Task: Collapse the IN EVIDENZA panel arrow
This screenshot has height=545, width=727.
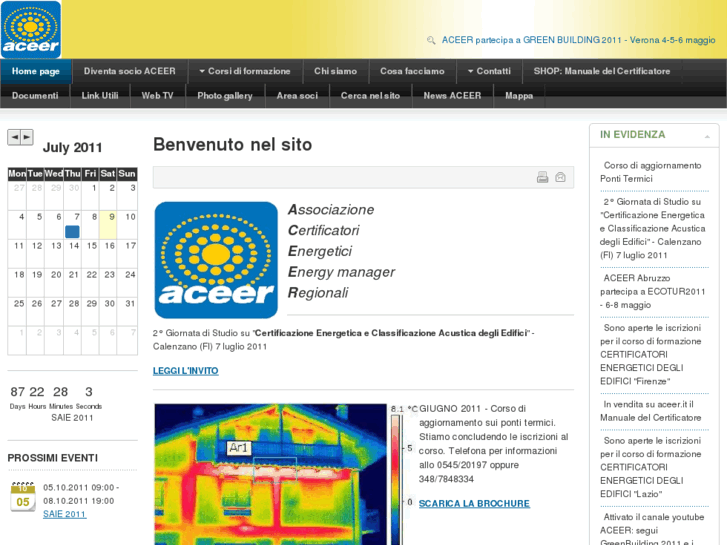Action: (707, 136)
